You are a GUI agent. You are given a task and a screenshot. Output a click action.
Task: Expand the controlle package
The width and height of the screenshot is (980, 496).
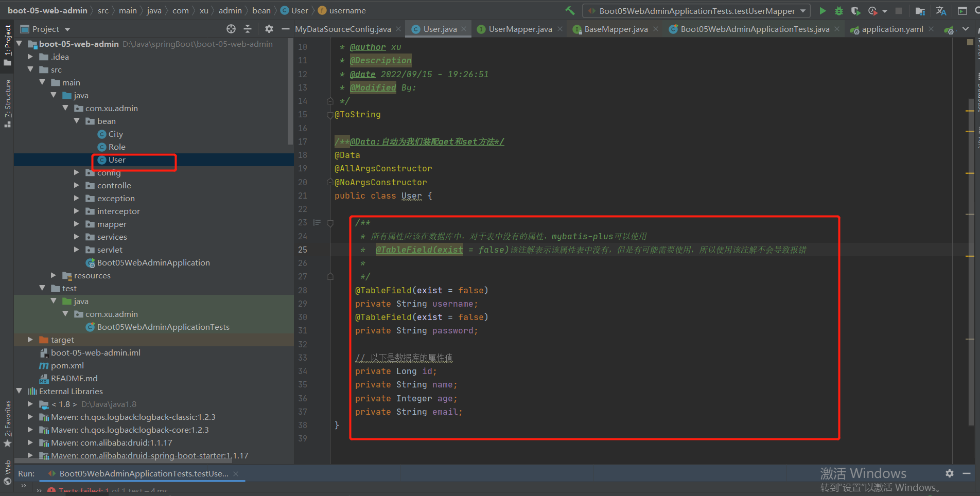click(x=77, y=185)
